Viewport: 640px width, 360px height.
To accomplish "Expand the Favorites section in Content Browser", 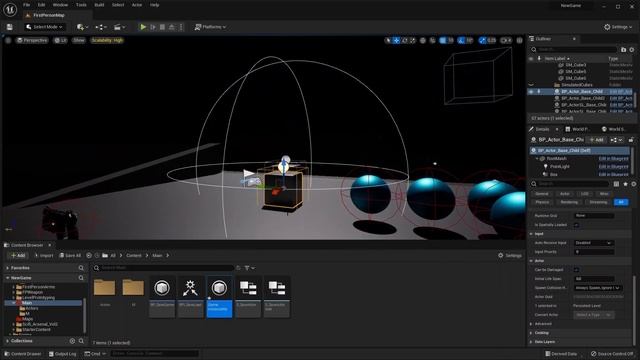I will pos(7,268).
